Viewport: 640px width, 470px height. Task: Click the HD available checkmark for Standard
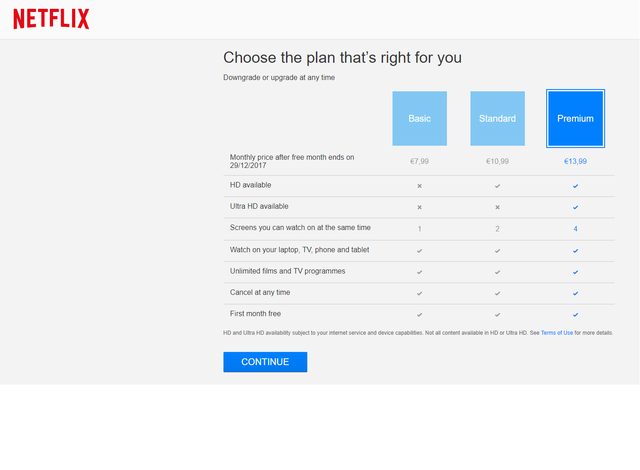[x=498, y=186]
